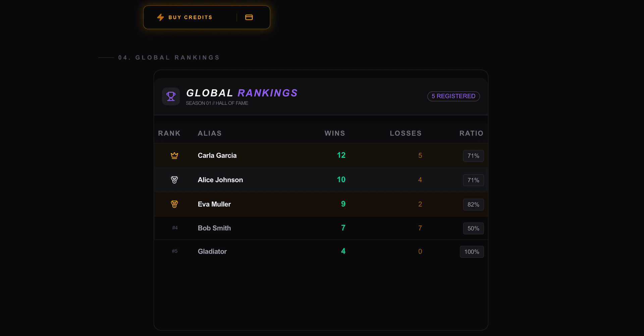Click Eva Muller's bronze medal icon

(174, 204)
